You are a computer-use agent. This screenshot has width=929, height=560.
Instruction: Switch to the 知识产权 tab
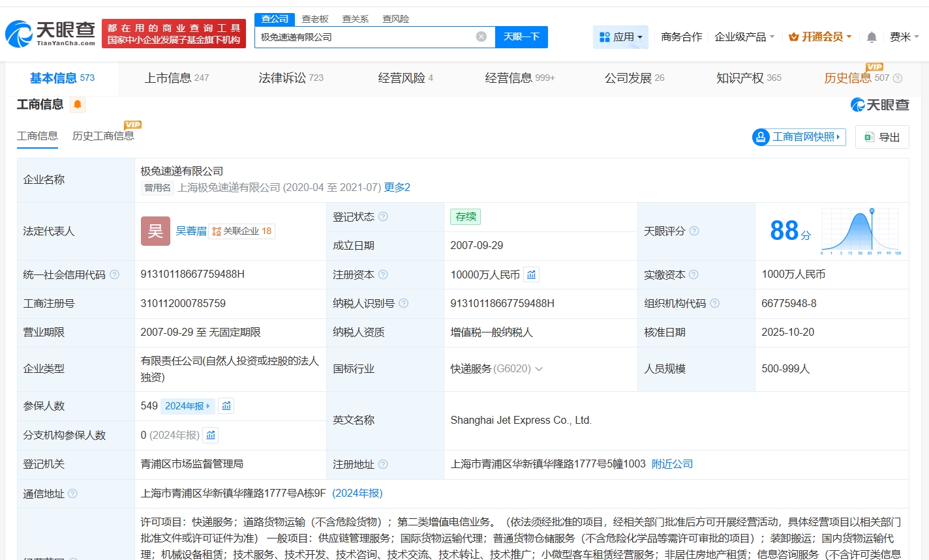pyautogui.click(x=749, y=78)
